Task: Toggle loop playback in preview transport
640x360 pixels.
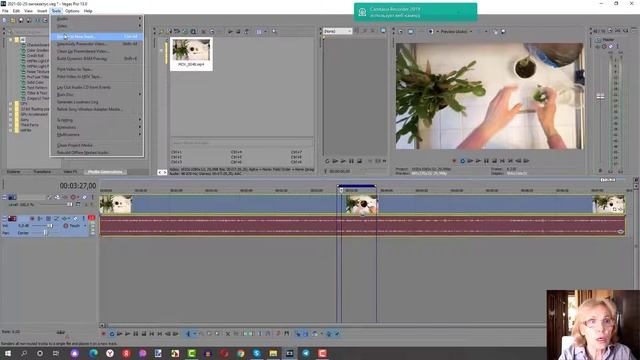Action: [x=462, y=161]
